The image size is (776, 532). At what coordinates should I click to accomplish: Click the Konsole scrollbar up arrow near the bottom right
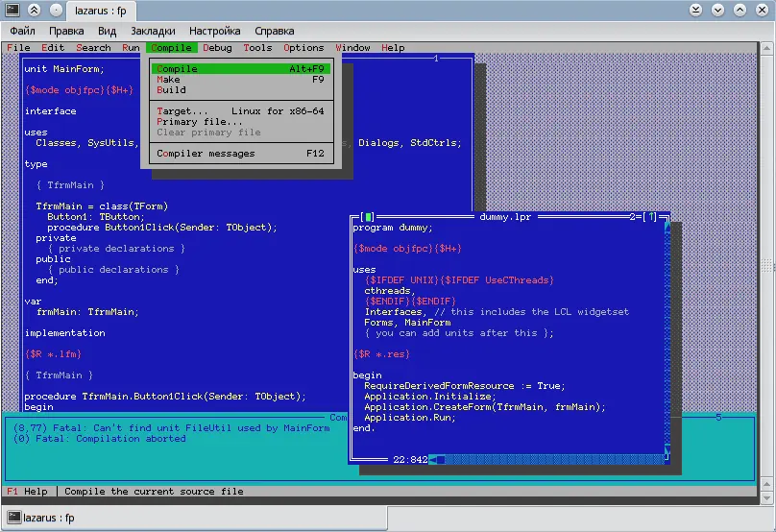coord(766,484)
